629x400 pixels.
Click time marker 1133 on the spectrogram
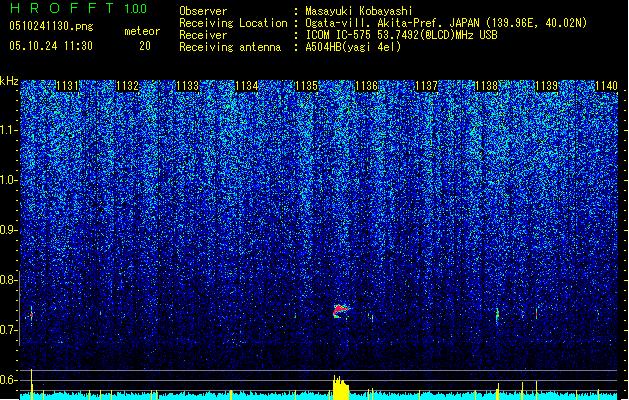point(187,86)
